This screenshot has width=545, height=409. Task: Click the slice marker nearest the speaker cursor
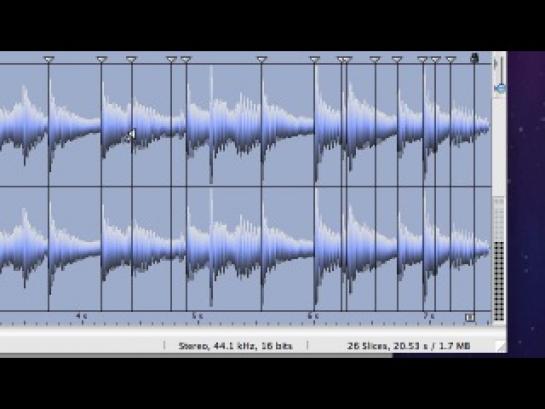(131, 59)
